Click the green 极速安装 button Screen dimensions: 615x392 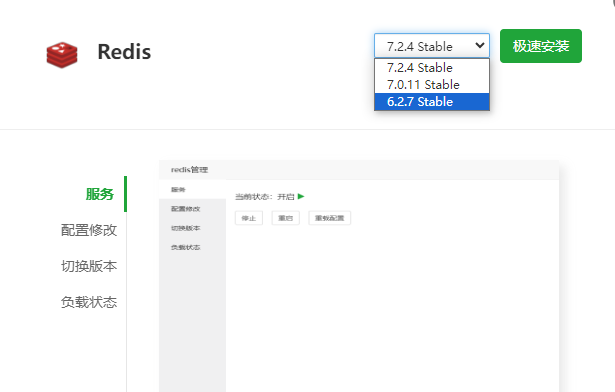540,46
